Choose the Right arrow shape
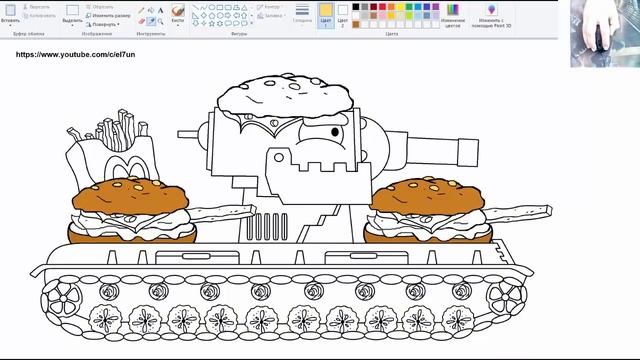 click(228, 16)
